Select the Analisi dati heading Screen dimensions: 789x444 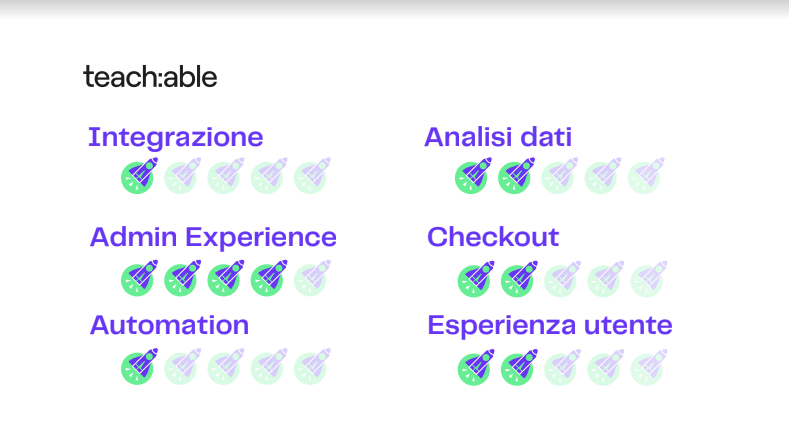coord(498,137)
